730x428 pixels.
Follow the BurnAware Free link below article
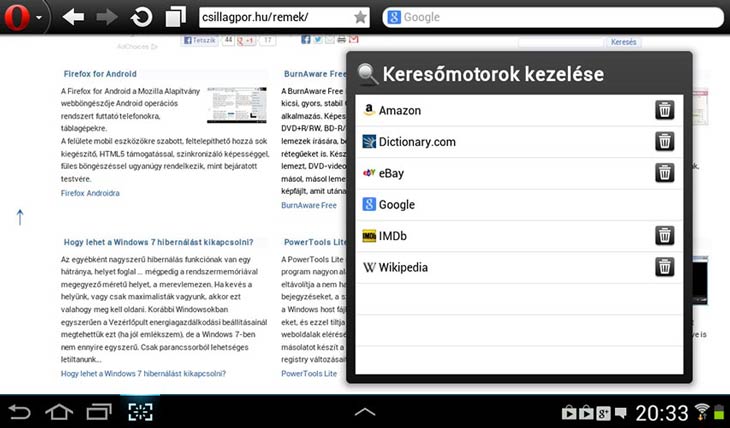tap(309, 205)
